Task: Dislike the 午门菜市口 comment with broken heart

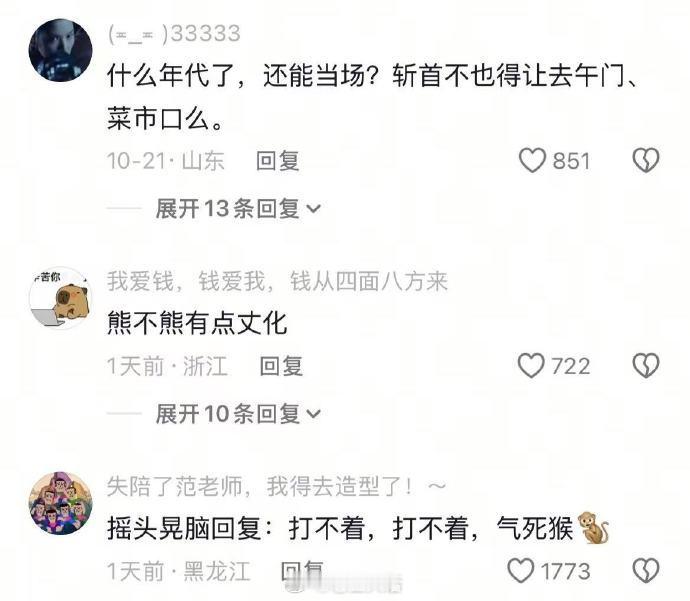Action: (x=646, y=160)
